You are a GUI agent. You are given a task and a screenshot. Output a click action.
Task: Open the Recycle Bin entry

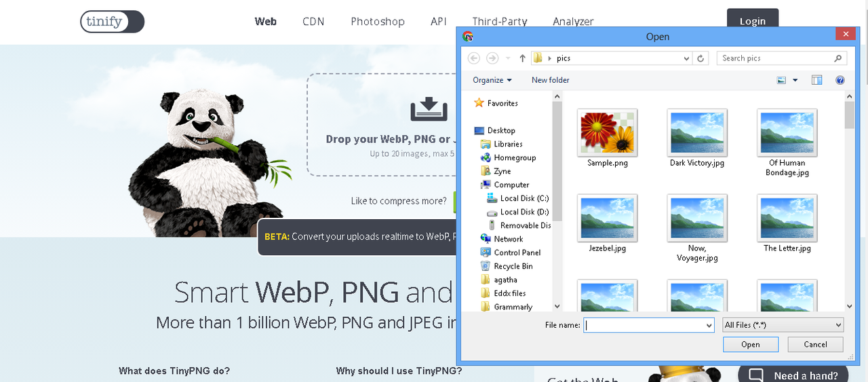click(513, 266)
